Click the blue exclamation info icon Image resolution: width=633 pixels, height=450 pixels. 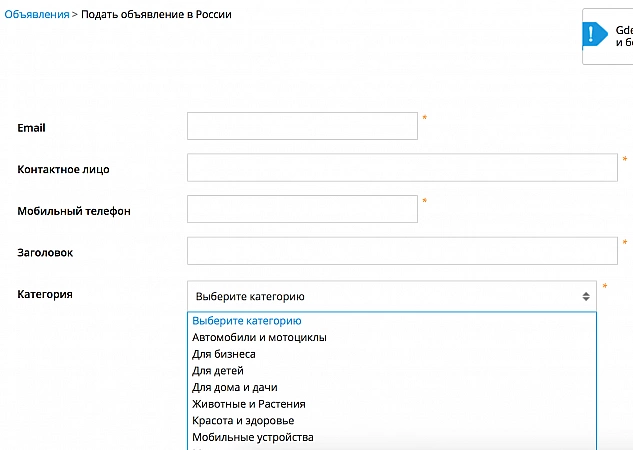pos(597,35)
